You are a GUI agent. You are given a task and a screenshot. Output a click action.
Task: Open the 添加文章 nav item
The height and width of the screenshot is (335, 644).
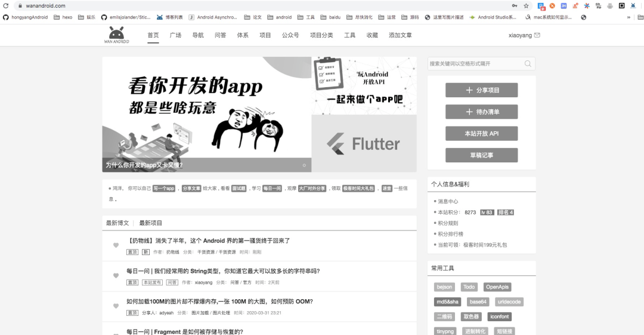(x=401, y=35)
